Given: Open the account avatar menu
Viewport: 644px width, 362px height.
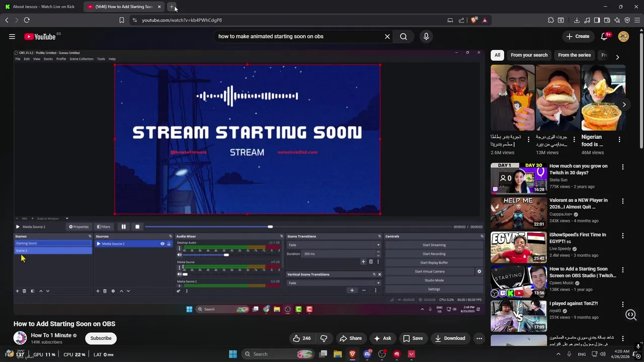Looking at the screenshot, I should coord(623,36).
